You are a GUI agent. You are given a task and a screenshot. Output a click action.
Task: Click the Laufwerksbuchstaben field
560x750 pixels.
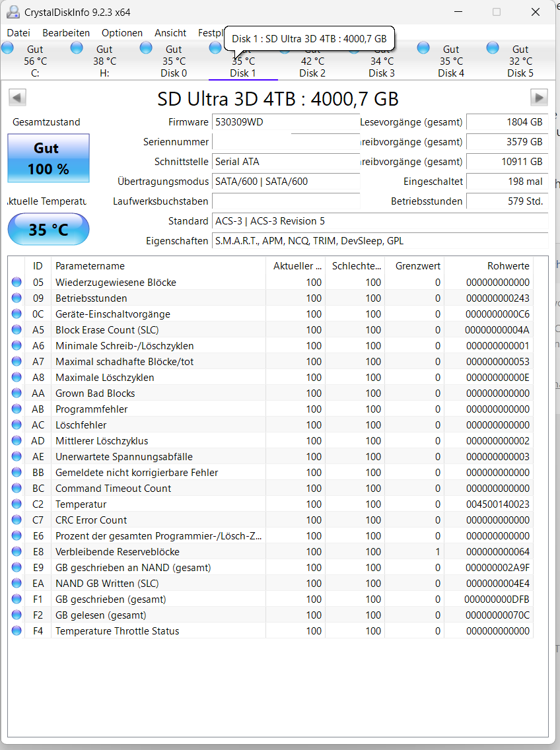[286, 201]
